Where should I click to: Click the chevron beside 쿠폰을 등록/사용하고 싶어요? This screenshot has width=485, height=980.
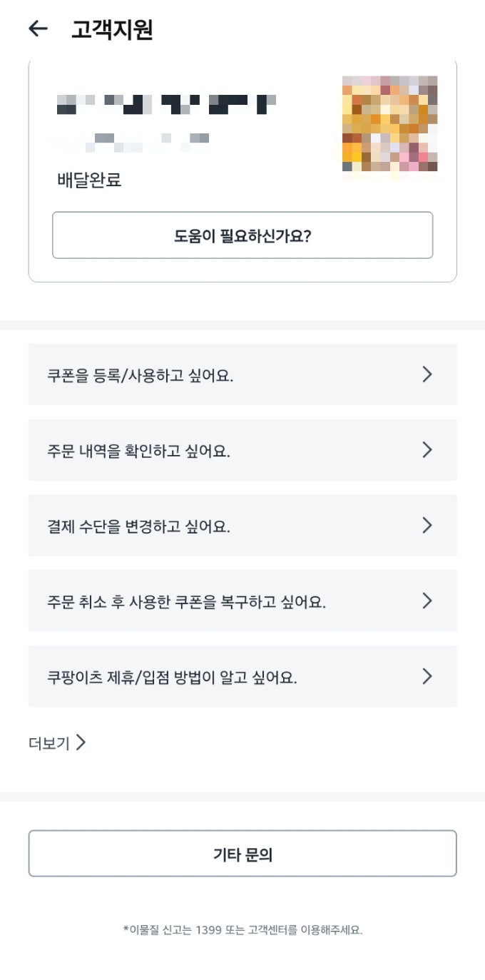pos(427,374)
